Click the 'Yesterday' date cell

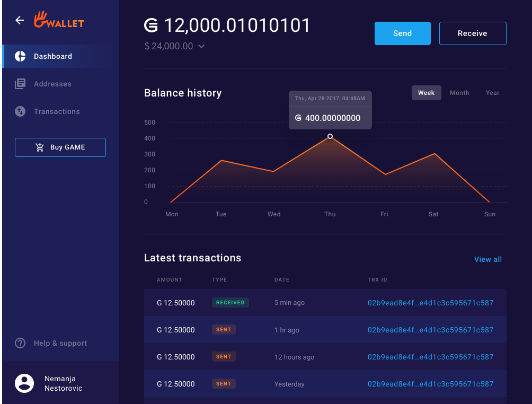289,384
